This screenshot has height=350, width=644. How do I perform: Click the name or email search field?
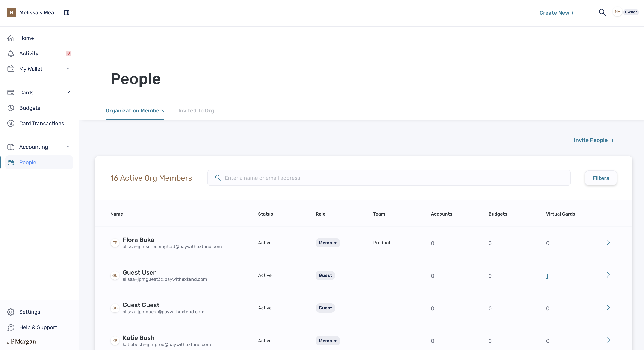pos(389,178)
